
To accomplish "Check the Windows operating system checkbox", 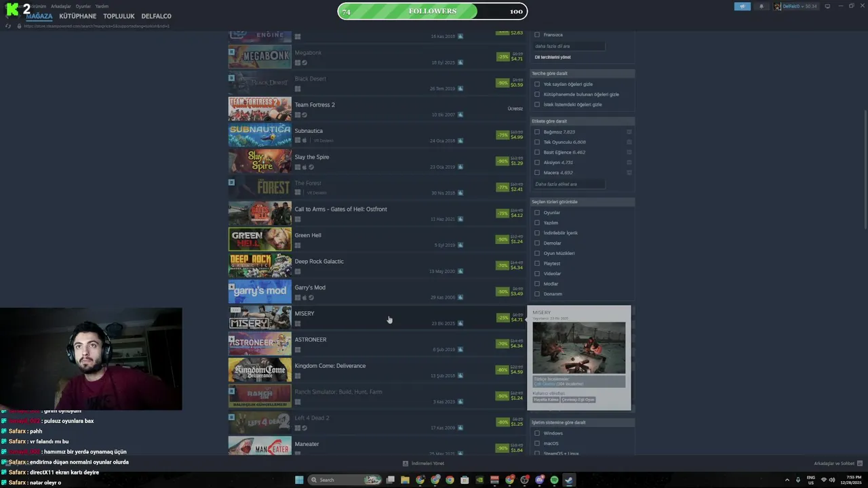I will click(537, 433).
